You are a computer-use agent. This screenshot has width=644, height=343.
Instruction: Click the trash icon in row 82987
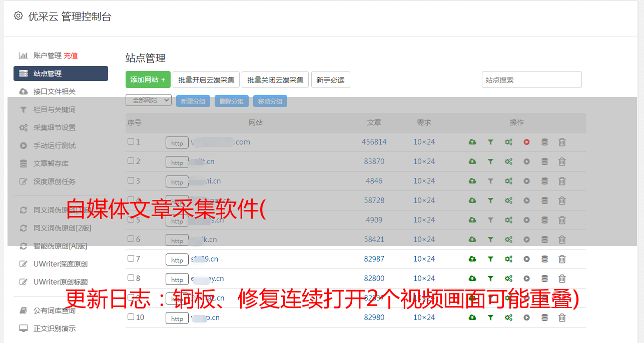pyautogui.click(x=562, y=259)
